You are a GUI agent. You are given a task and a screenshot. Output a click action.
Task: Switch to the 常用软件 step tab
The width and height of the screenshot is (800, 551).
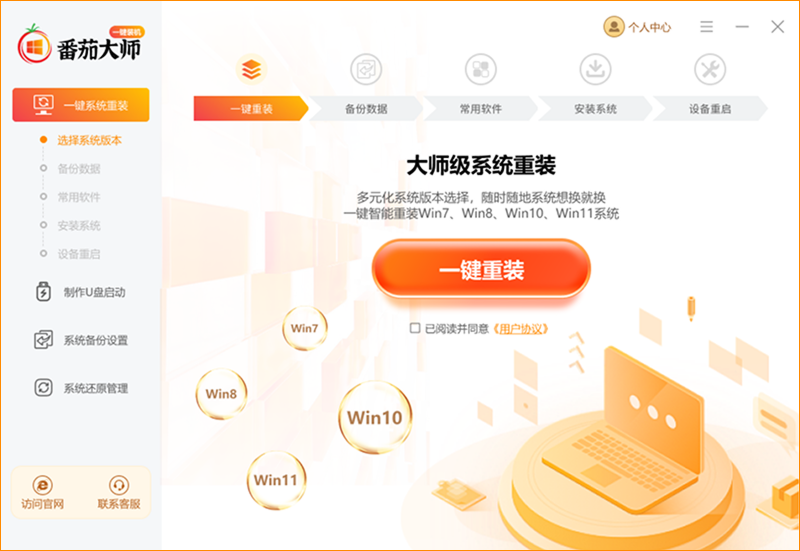pos(481,109)
